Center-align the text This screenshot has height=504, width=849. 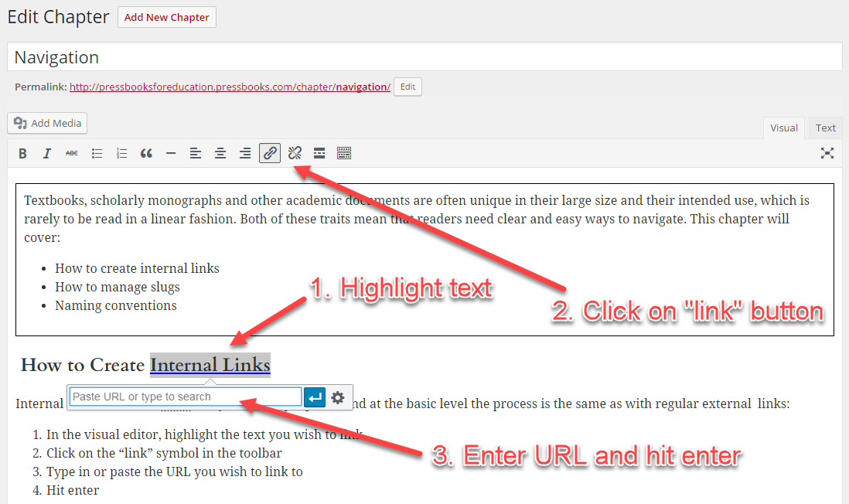pyautogui.click(x=220, y=154)
